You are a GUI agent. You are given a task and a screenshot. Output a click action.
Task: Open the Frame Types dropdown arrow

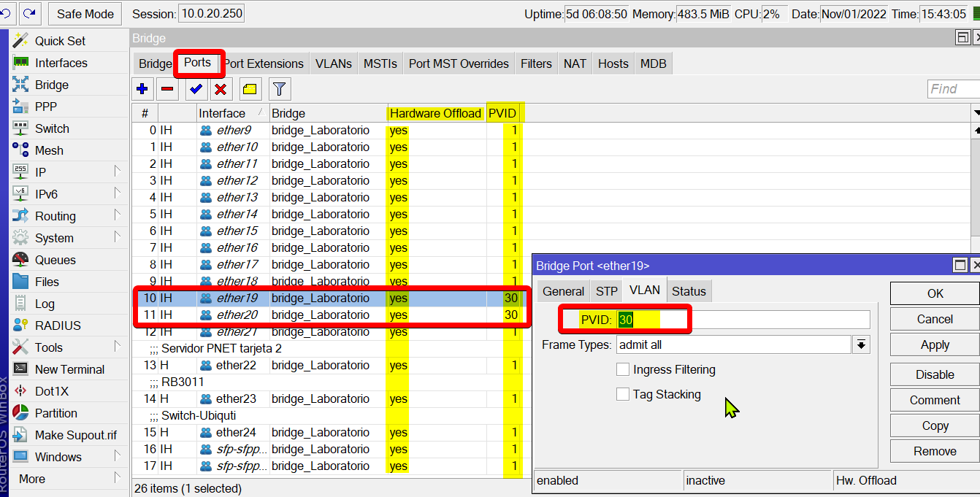[862, 344]
